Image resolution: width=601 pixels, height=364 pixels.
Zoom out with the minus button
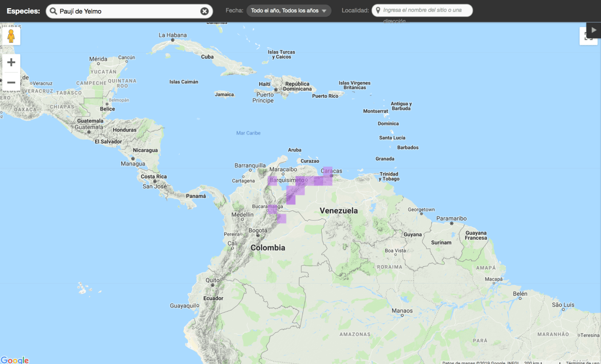(x=11, y=82)
